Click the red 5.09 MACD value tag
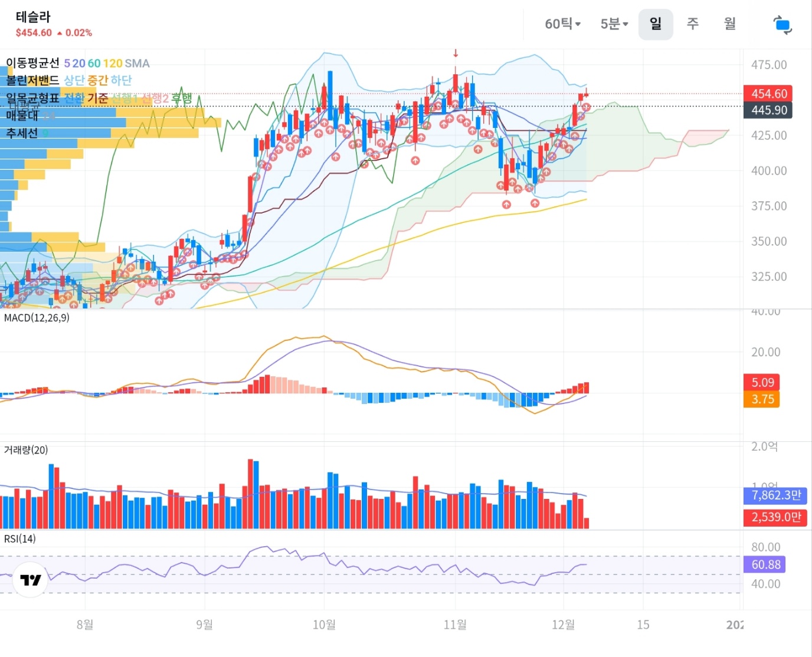 tap(762, 382)
